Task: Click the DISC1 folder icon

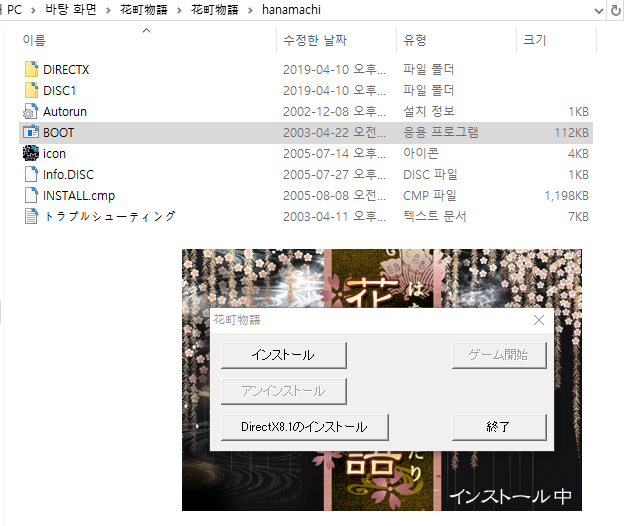Action: coord(31,90)
